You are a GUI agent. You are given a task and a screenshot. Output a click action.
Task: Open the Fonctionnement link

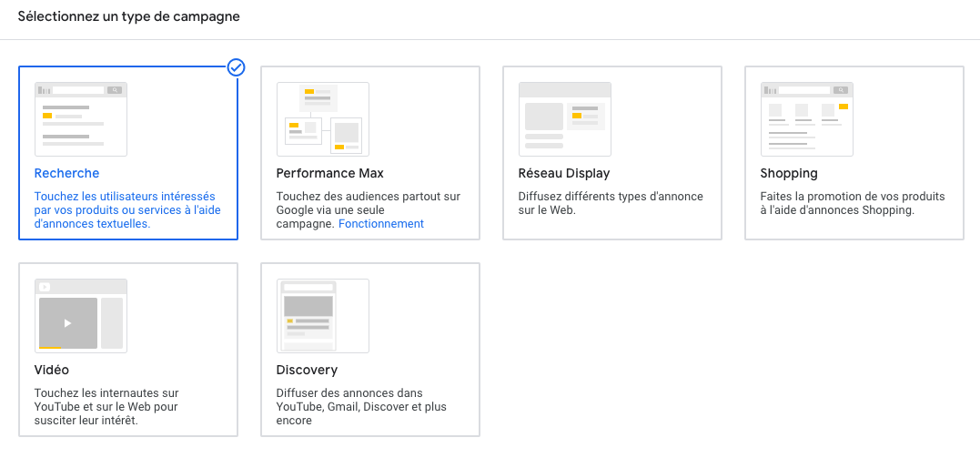pyautogui.click(x=380, y=224)
